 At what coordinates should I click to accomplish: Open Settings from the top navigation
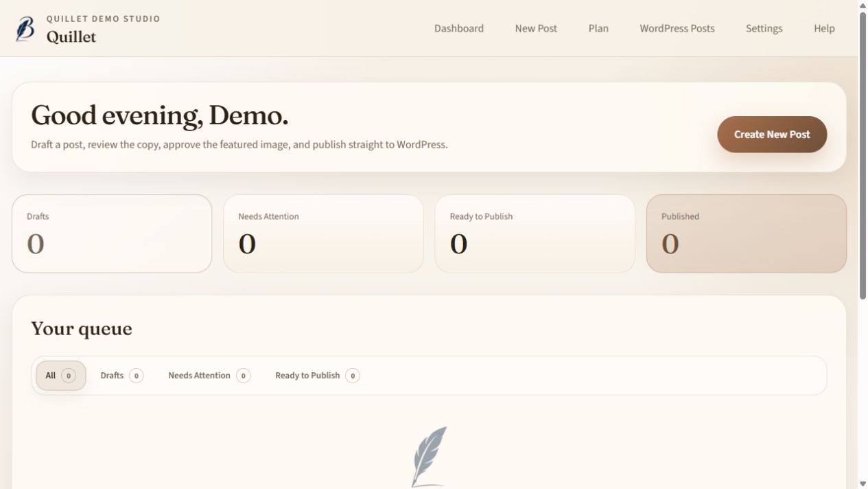[x=764, y=28]
